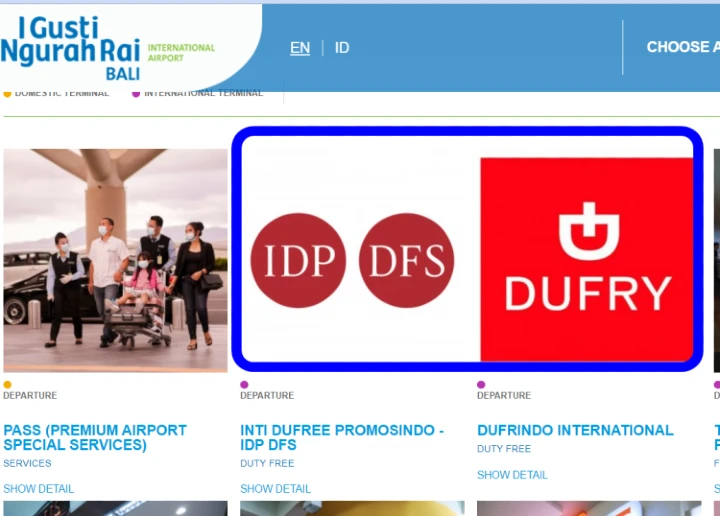Image resolution: width=720 pixels, height=516 pixels.
Task: Open the CHOOSE A menu in the header
Action: coord(683,47)
